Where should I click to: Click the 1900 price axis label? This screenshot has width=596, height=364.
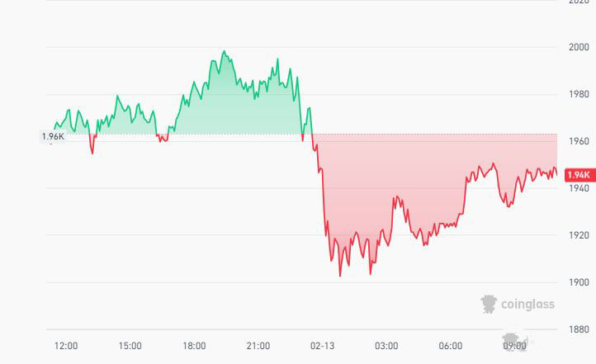(579, 282)
